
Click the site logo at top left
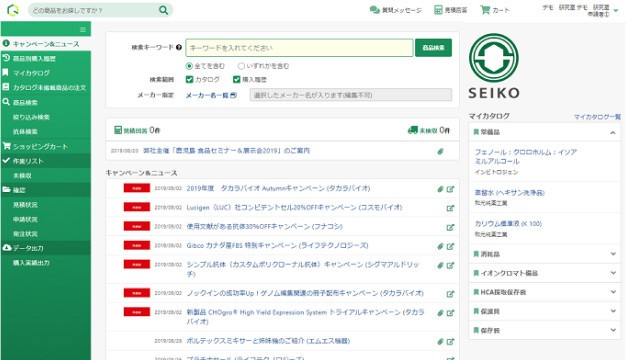pos(13,10)
